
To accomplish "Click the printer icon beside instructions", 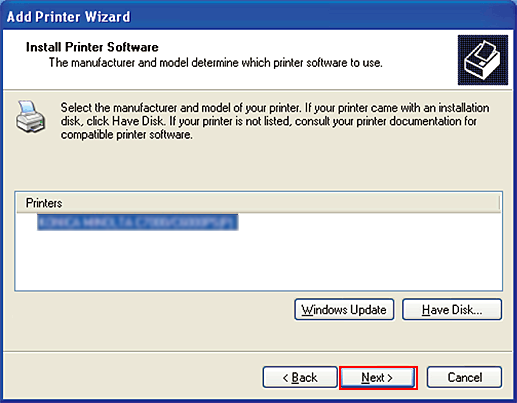I will (30, 116).
